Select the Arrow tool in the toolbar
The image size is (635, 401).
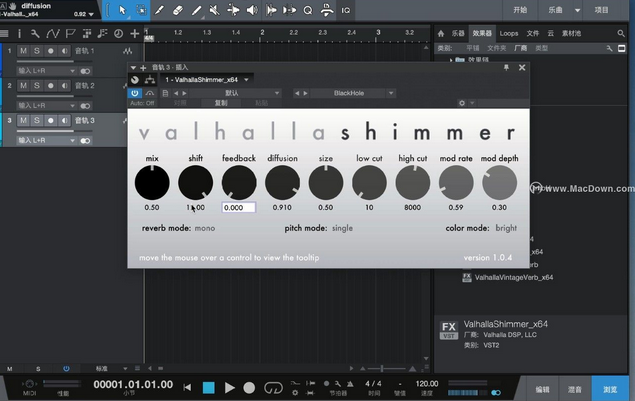(122, 10)
